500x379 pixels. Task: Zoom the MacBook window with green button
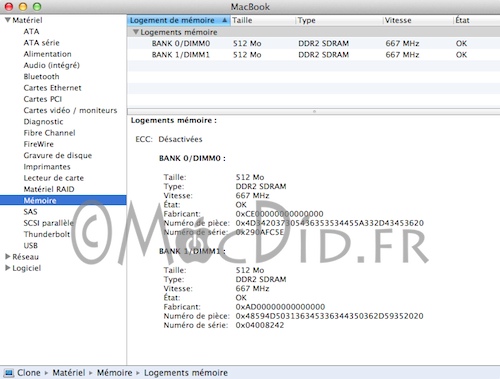(37, 6)
